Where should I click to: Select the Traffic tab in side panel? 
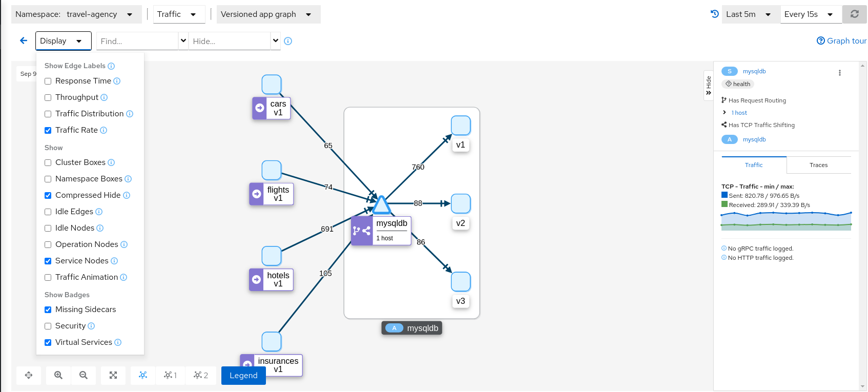tap(754, 165)
